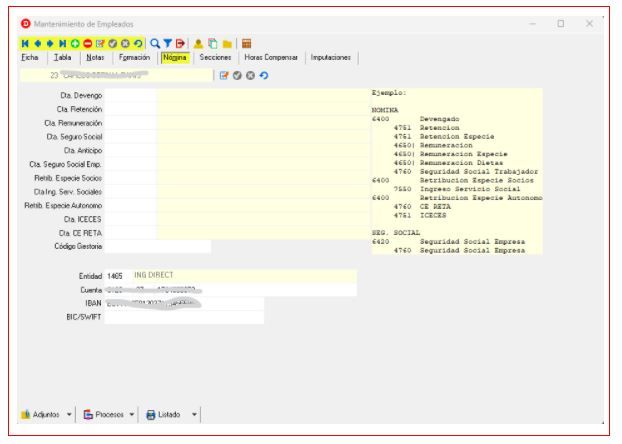Image resolution: width=622 pixels, height=444 pixels.
Task: Click the Procesos button
Action: coord(104,415)
